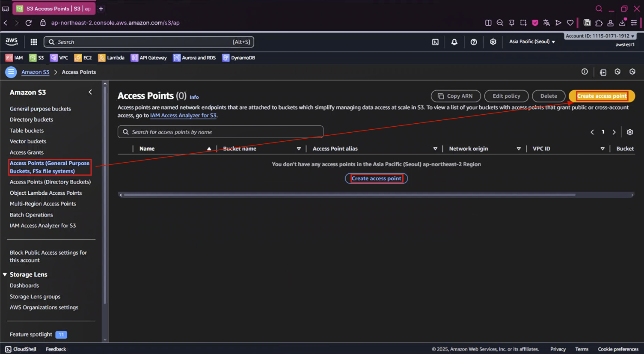The height and width of the screenshot is (354, 644).
Task: Open table preferences gear icon
Action: (630, 132)
